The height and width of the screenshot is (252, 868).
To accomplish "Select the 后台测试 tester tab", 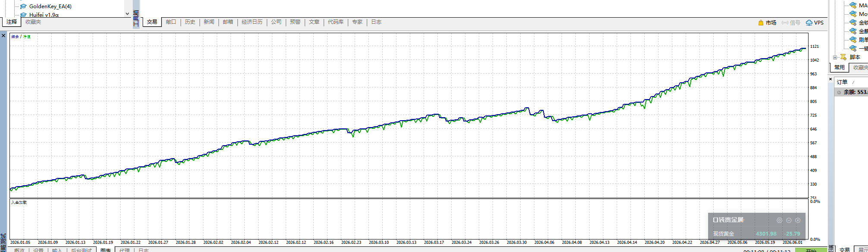I will coord(81,250).
